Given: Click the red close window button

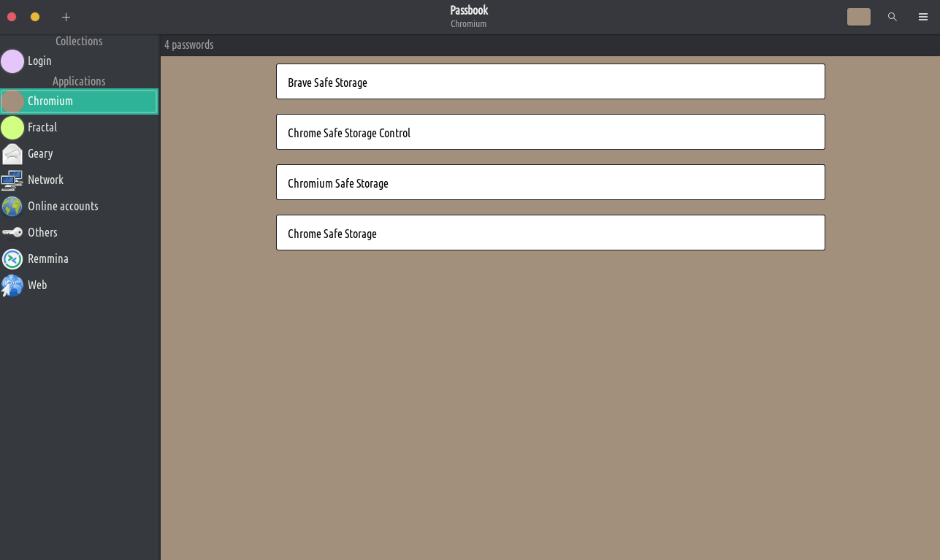Looking at the screenshot, I should tap(12, 17).
